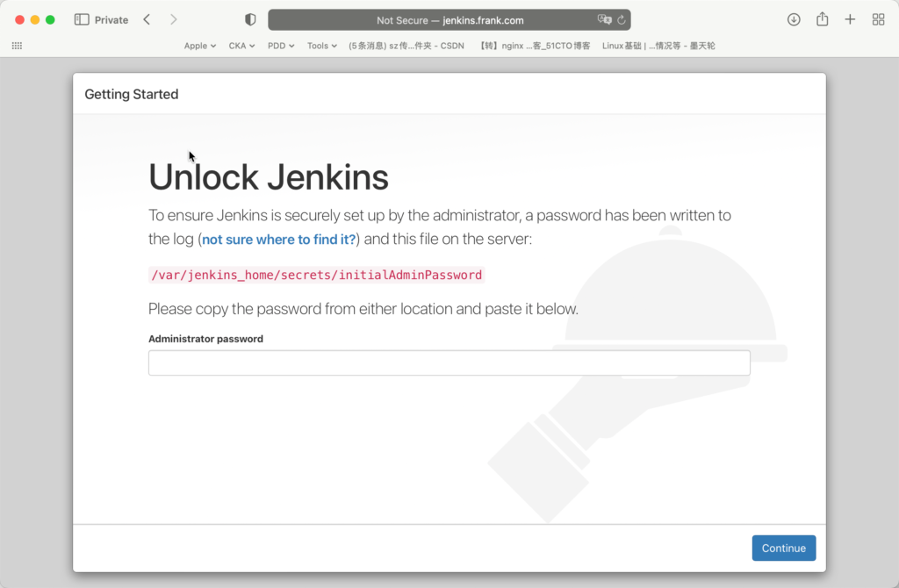The image size is (899, 588).
Task: Select the initialAdminPassword file path text
Action: [x=316, y=275]
